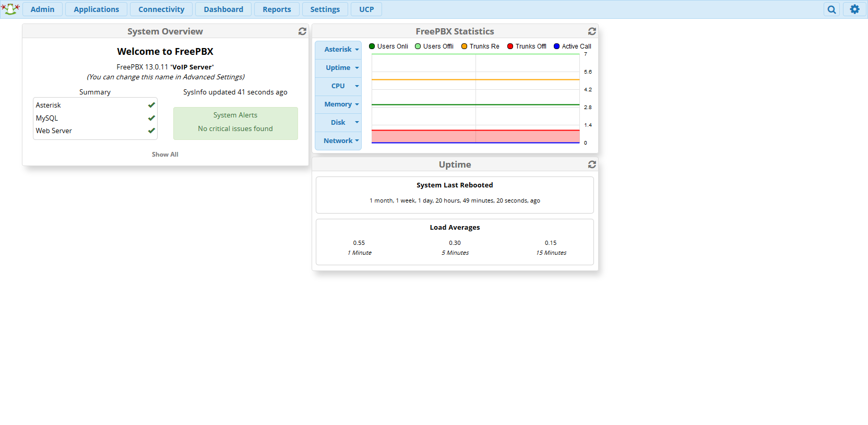Expand the Network statistics dropdown
Image resolution: width=868 pixels, height=425 pixels.
point(338,141)
